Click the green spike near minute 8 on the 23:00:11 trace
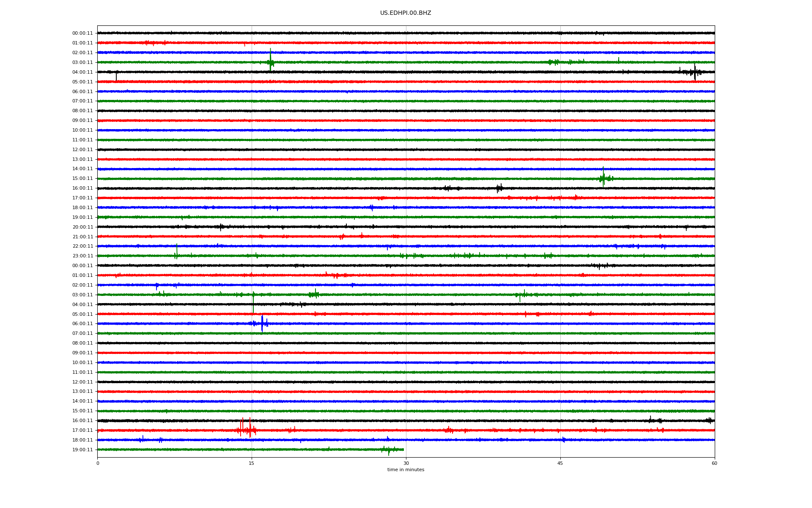812x508 pixels. click(177, 253)
